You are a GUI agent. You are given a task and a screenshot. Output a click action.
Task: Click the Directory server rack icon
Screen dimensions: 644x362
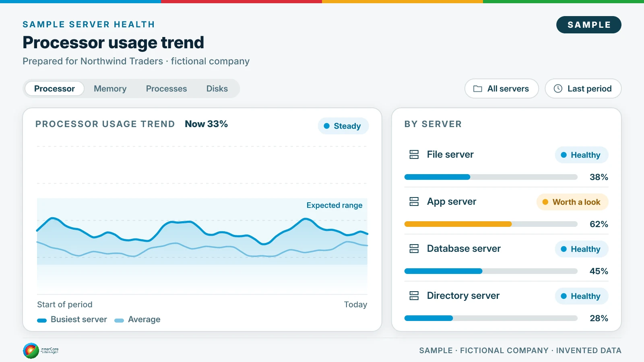click(414, 296)
